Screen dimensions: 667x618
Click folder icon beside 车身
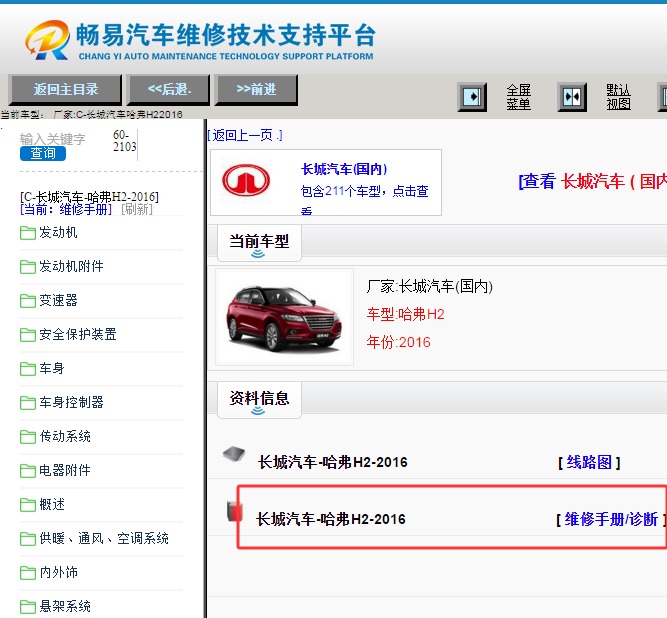click(28, 369)
